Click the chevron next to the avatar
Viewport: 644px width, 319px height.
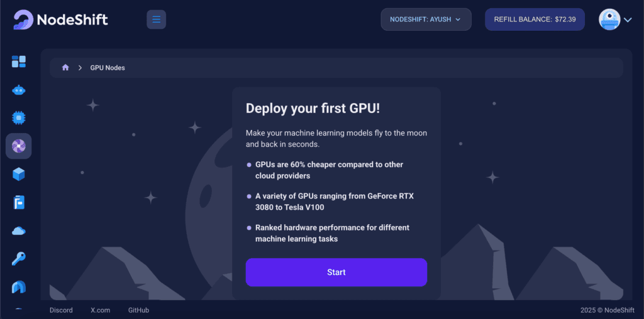(628, 20)
